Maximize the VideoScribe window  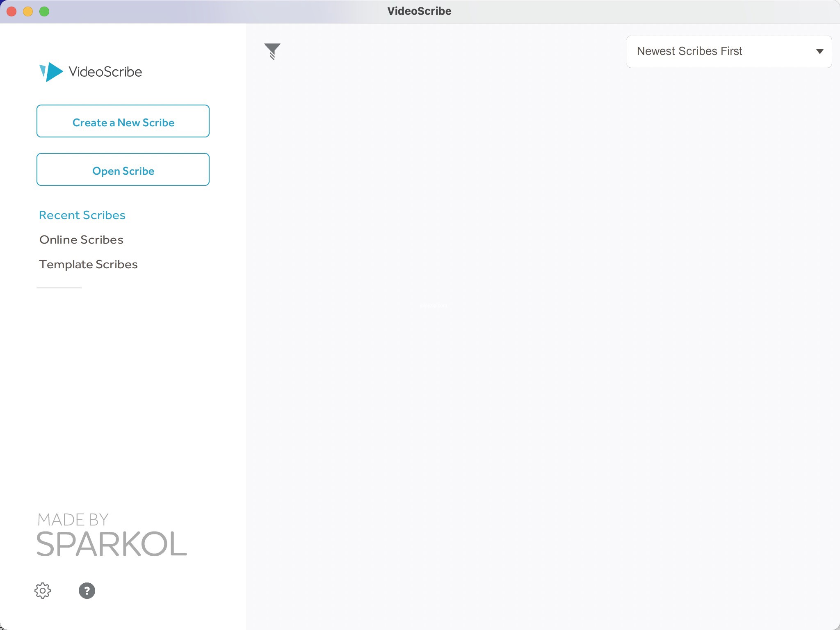pos(44,11)
